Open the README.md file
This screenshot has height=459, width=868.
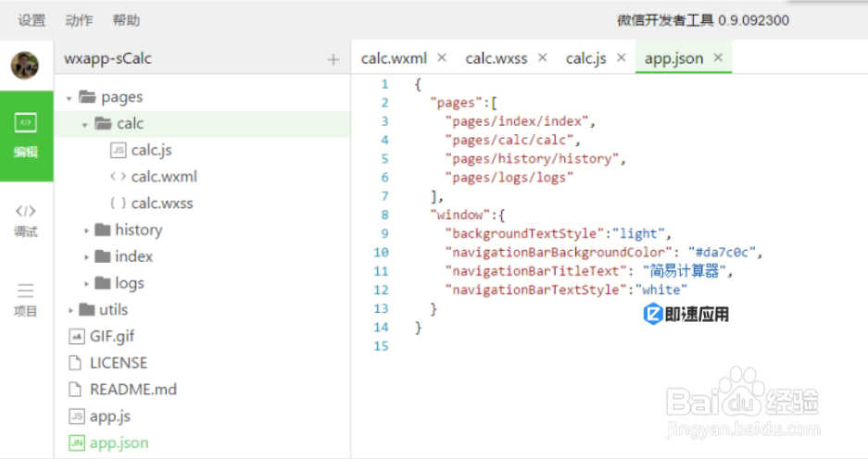pyautogui.click(x=132, y=390)
